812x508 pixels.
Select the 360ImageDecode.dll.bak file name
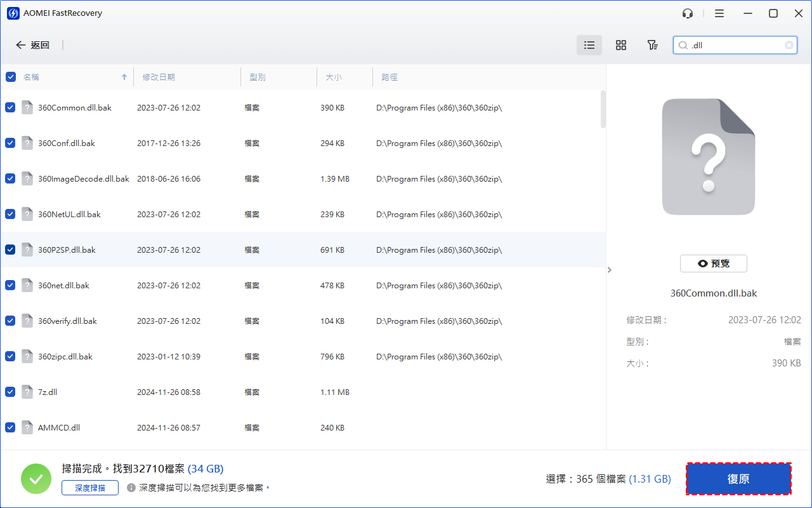tap(84, 178)
